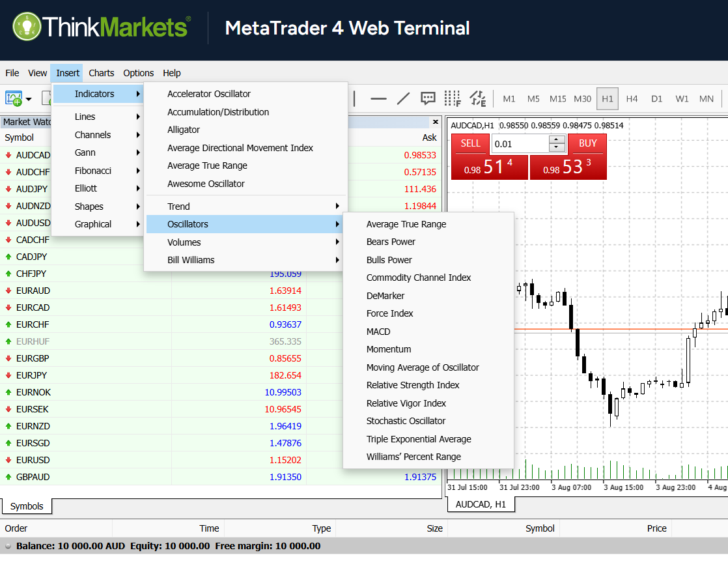Viewport: 728px width, 572px height.
Task: Click the Insert menu
Action: click(x=67, y=73)
